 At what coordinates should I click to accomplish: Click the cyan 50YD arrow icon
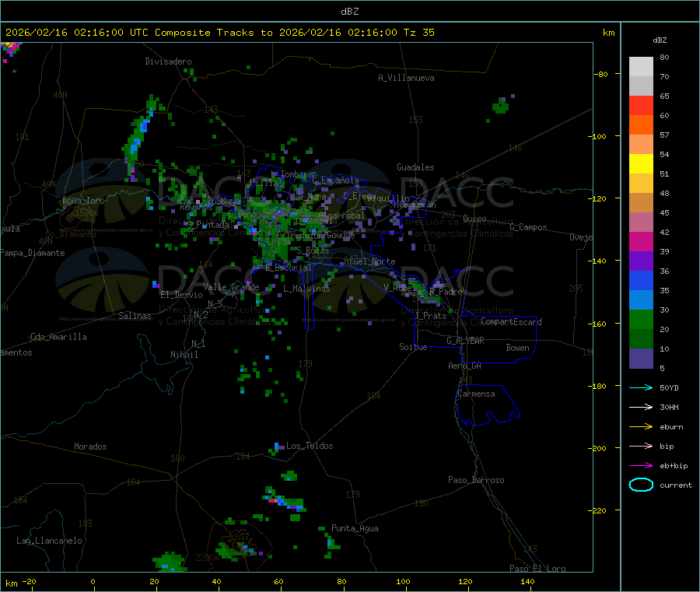[x=641, y=387]
